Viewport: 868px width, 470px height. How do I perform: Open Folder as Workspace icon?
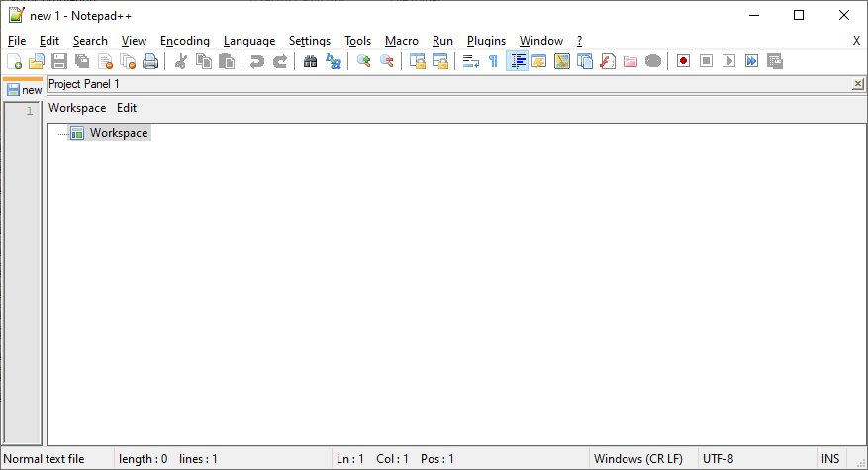(630, 61)
